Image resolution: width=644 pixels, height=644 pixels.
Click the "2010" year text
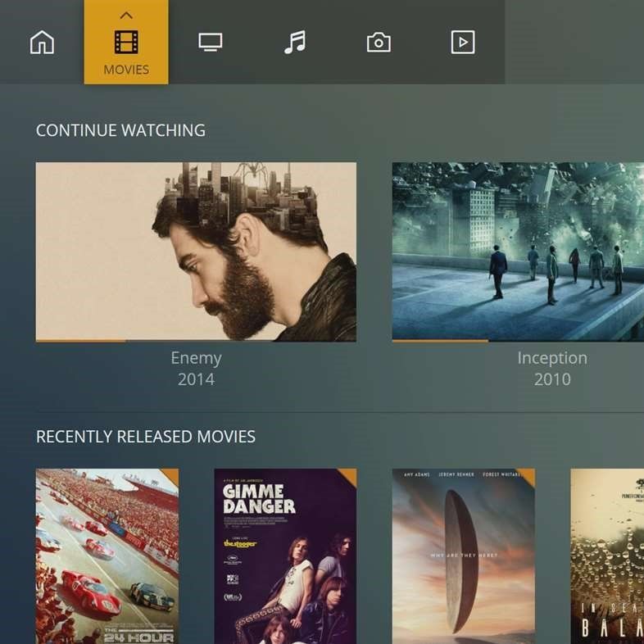pyautogui.click(x=552, y=379)
